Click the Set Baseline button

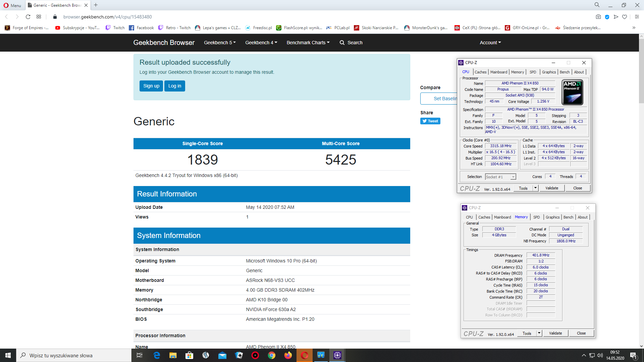tap(439, 99)
